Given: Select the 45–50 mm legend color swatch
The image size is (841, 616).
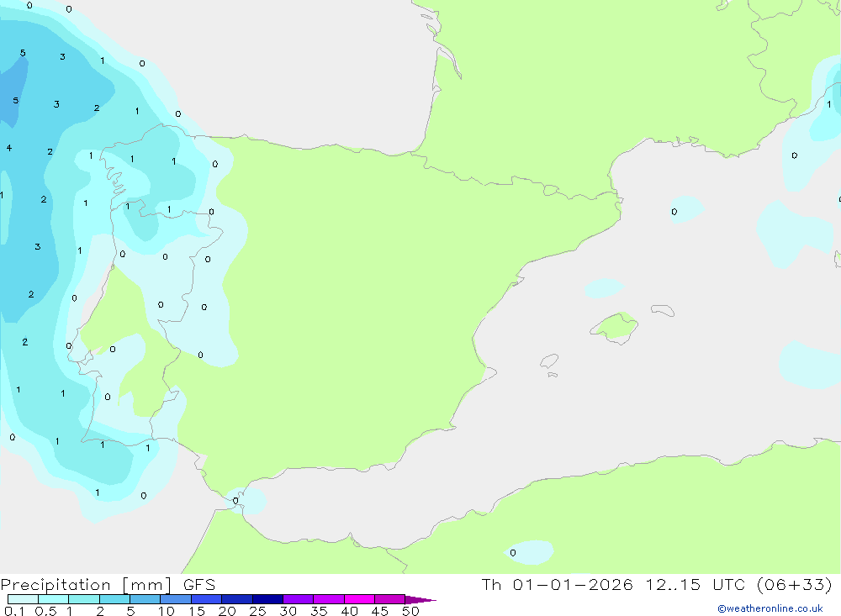Looking at the screenshot, I should pos(390,599).
